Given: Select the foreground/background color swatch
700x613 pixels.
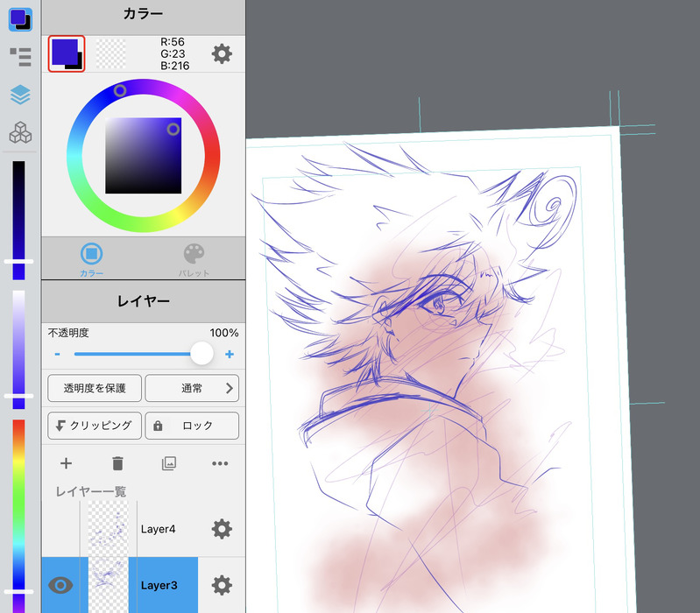Looking at the screenshot, I should pos(67,54).
